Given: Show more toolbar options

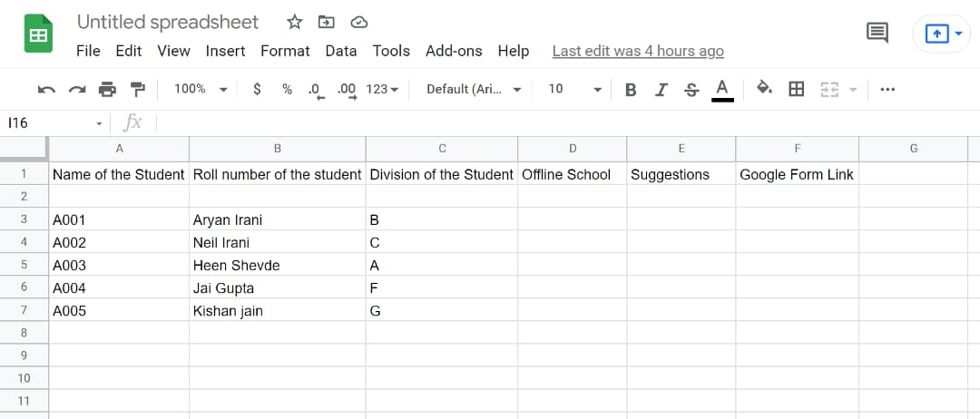Looking at the screenshot, I should tap(887, 89).
